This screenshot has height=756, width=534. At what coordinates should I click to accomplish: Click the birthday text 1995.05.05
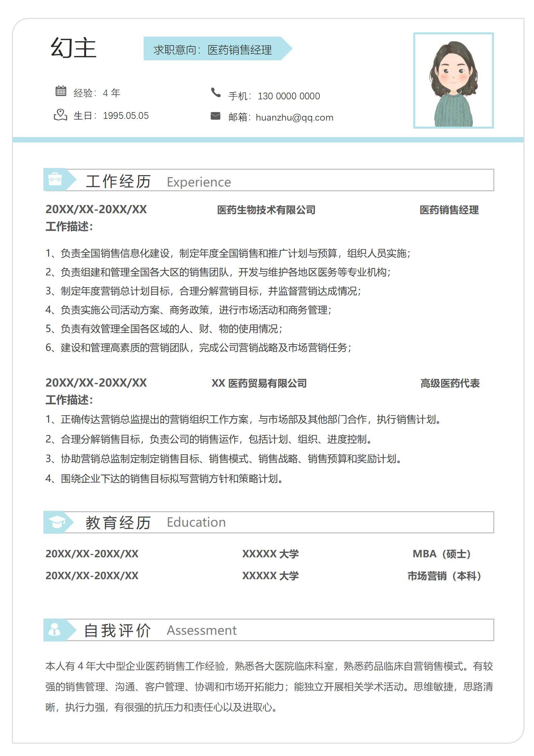pyautogui.click(x=126, y=116)
